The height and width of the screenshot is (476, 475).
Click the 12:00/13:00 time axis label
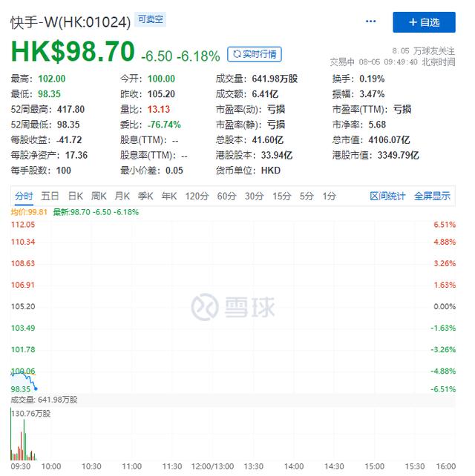pos(212,466)
